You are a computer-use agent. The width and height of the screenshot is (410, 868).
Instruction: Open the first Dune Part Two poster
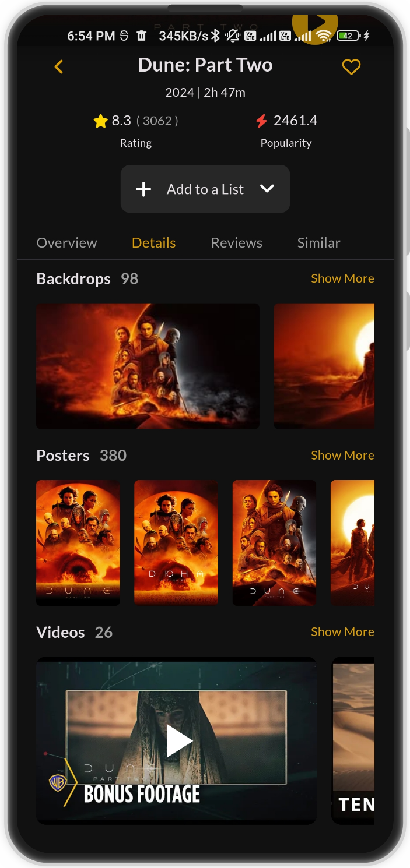(x=78, y=543)
